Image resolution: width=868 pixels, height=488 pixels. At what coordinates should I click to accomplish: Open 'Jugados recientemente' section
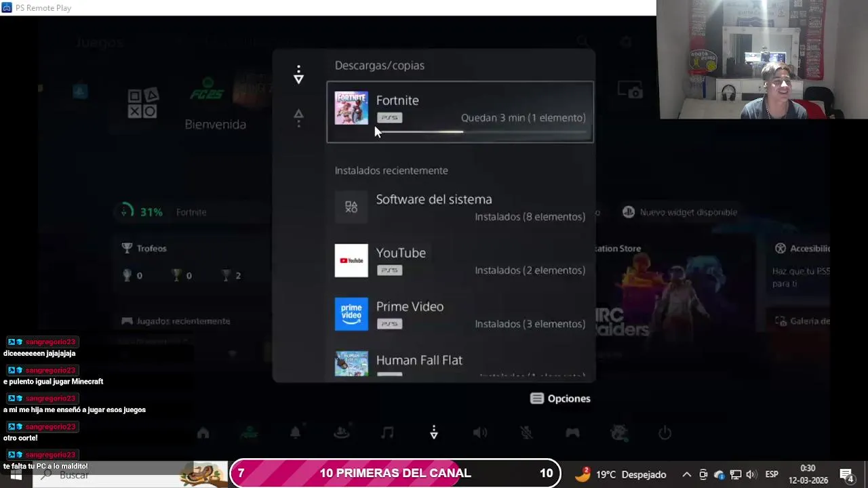176,321
